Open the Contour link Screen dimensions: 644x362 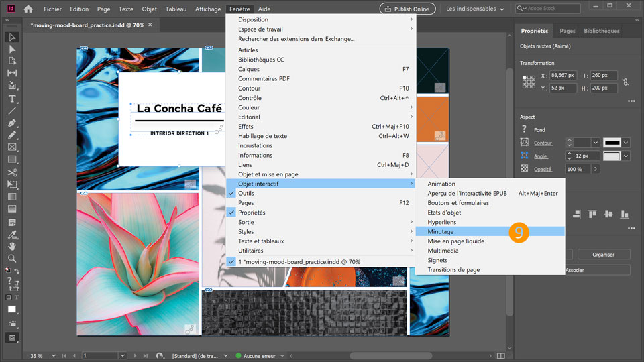click(x=543, y=143)
